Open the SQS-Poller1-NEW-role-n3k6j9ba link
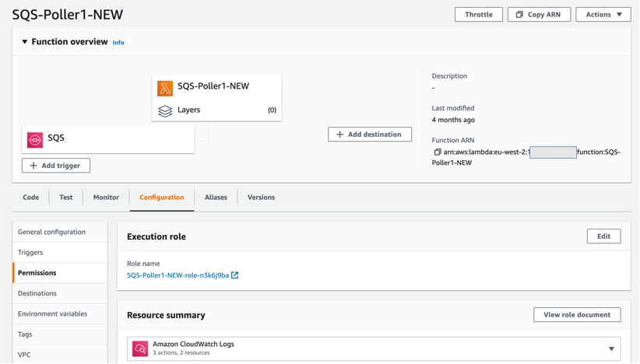640x364 pixels. coord(178,275)
